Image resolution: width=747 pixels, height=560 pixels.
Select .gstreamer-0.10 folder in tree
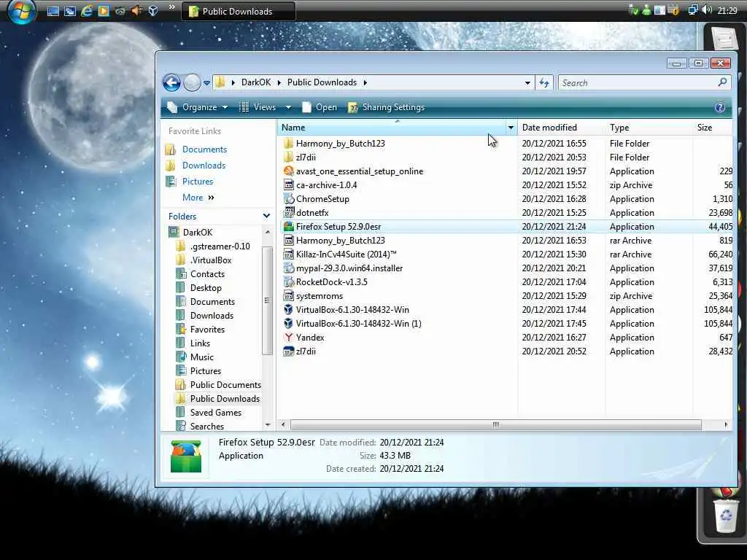(x=220, y=246)
